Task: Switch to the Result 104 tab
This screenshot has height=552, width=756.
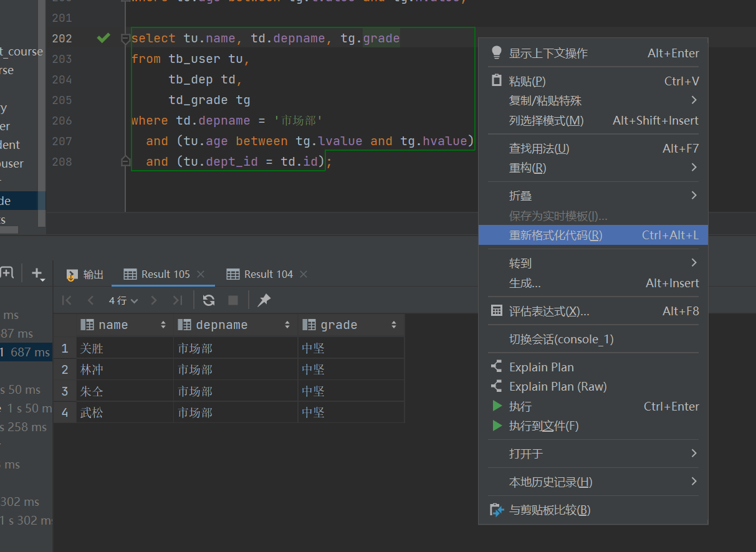Action: click(267, 274)
